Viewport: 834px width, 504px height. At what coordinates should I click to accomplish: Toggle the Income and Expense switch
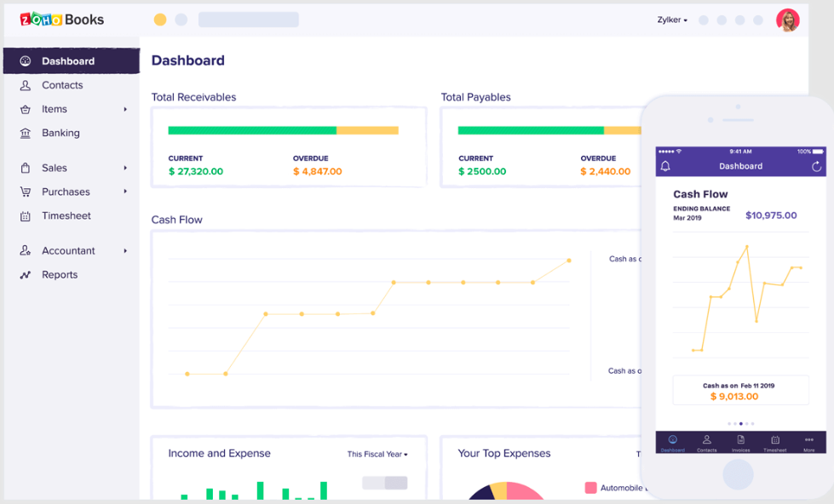[384, 483]
